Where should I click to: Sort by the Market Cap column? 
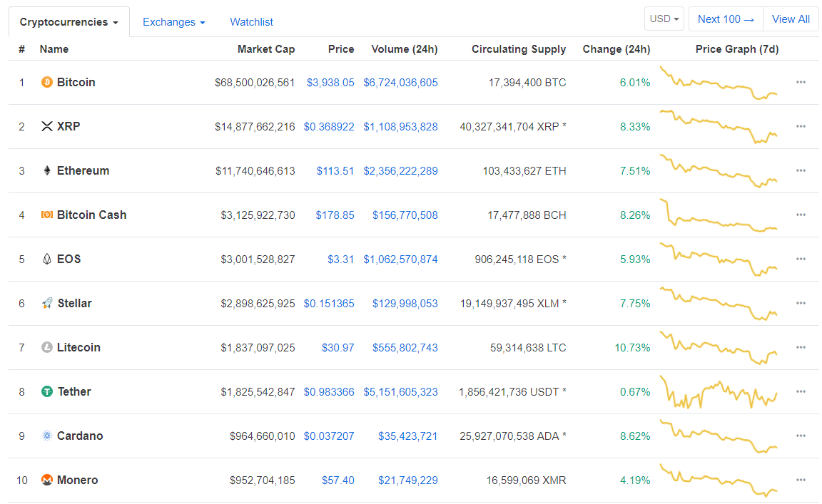266,48
